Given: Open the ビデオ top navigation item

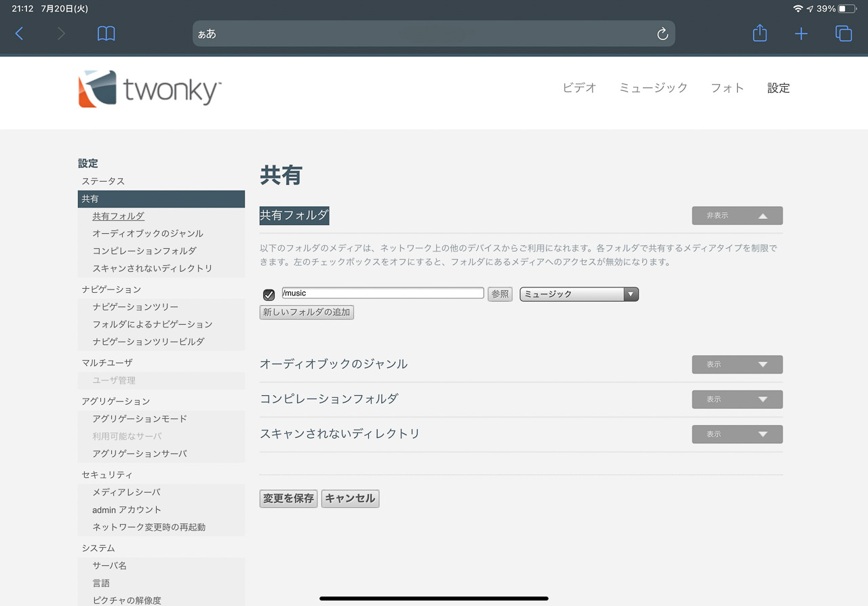Looking at the screenshot, I should pyautogui.click(x=580, y=88).
